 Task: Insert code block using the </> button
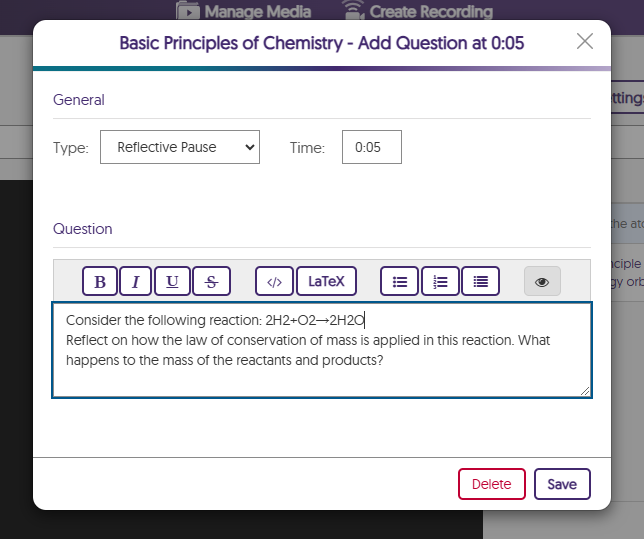click(x=274, y=281)
